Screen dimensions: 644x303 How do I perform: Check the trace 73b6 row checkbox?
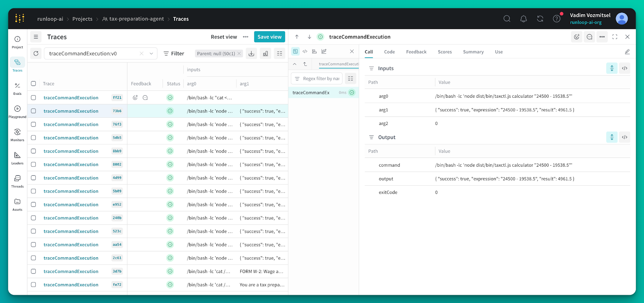pos(33,111)
